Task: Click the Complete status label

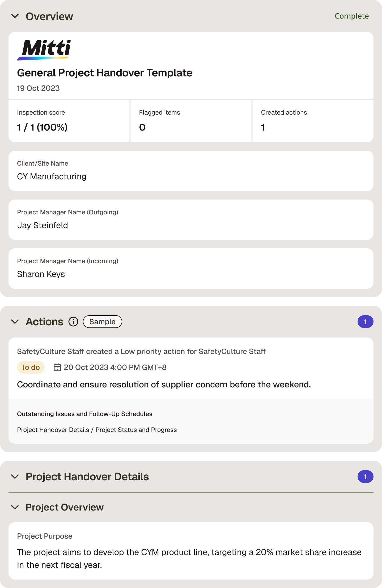Action: [352, 16]
